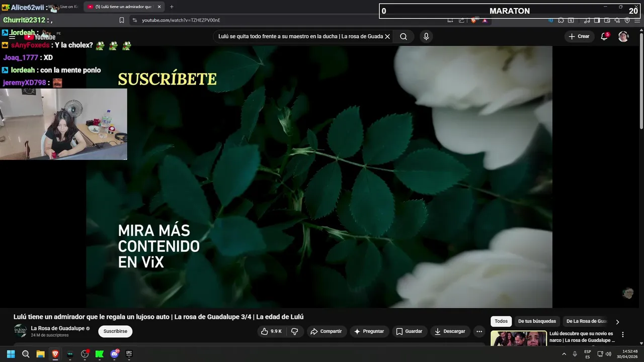644x362 pixels.
Task: Open the Windows Start menu
Action: (x=11, y=354)
